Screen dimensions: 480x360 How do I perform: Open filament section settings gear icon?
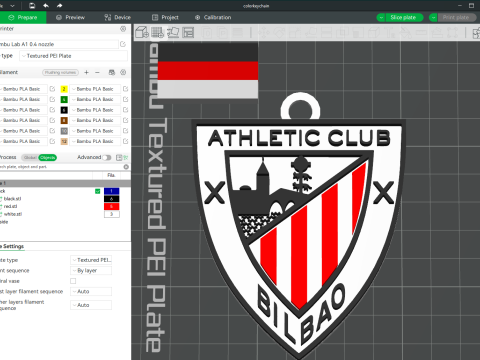click(x=123, y=72)
